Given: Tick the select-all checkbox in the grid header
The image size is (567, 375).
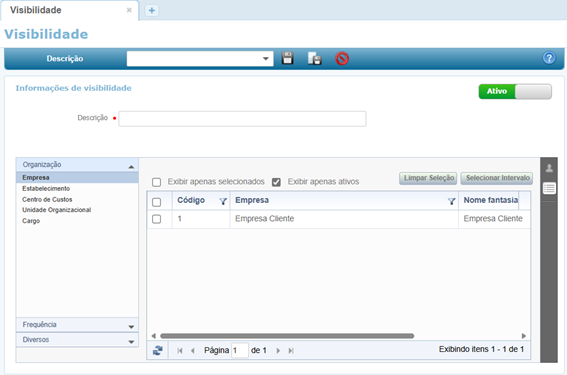Looking at the screenshot, I should (157, 202).
